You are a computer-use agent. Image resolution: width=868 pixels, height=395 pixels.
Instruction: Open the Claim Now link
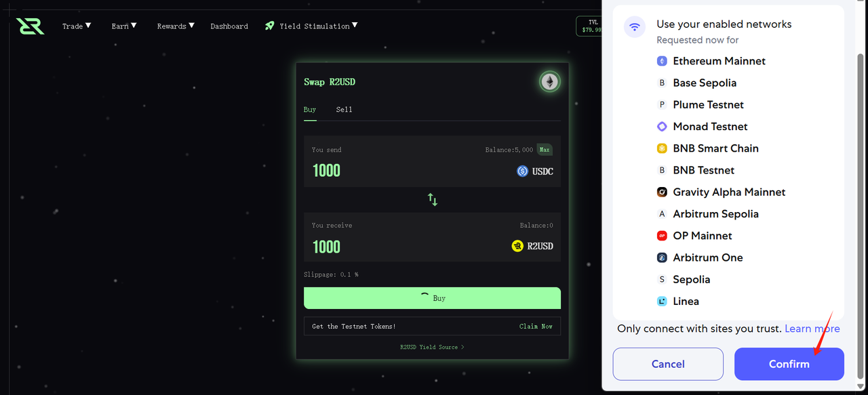(536, 327)
